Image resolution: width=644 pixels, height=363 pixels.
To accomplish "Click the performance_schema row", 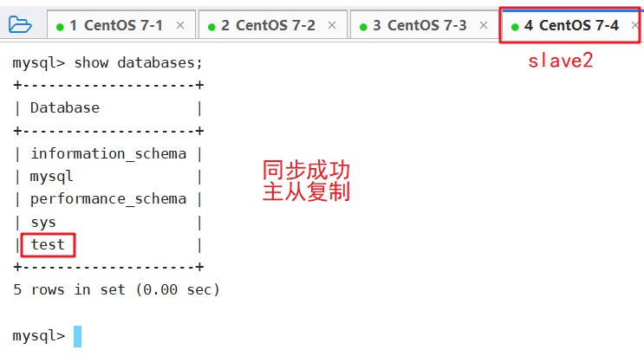I will tap(108, 199).
